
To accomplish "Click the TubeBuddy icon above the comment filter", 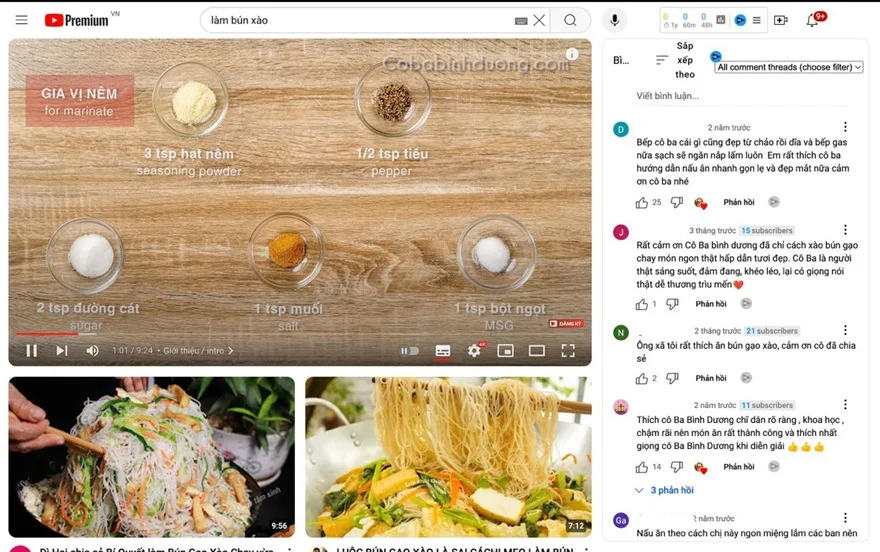I will tap(716, 56).
